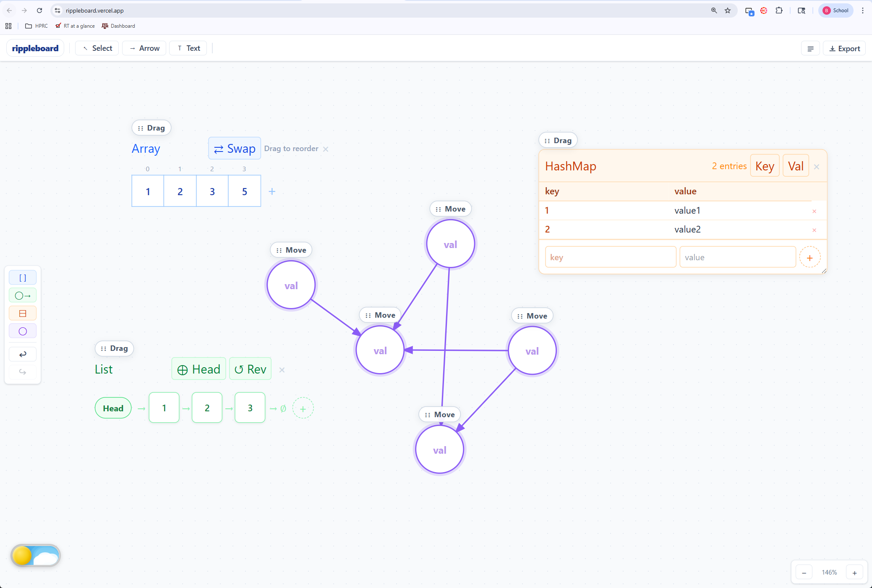Click the zoom-out minus button
The image size is (872, 588).
(804, 573)
